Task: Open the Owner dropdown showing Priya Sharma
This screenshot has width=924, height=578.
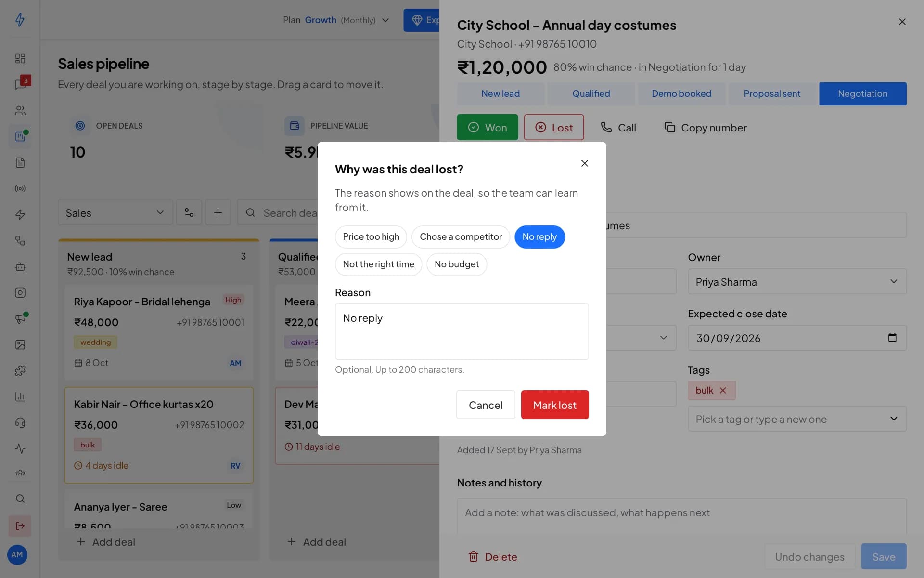Action: [x=797, y=282]
